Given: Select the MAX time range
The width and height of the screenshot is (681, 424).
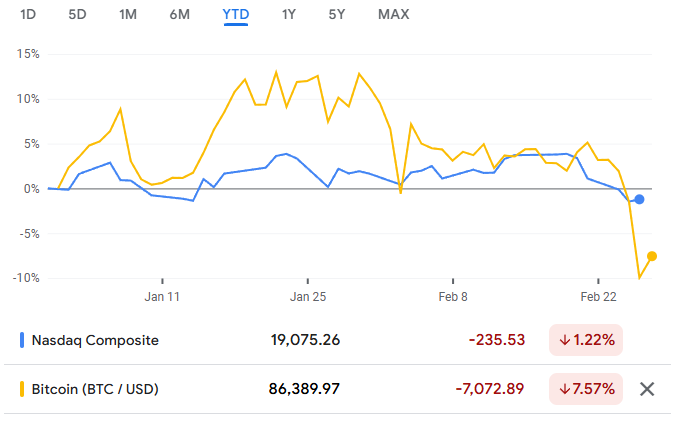Looking at the screenshot, I should click(x=393, y=14).
